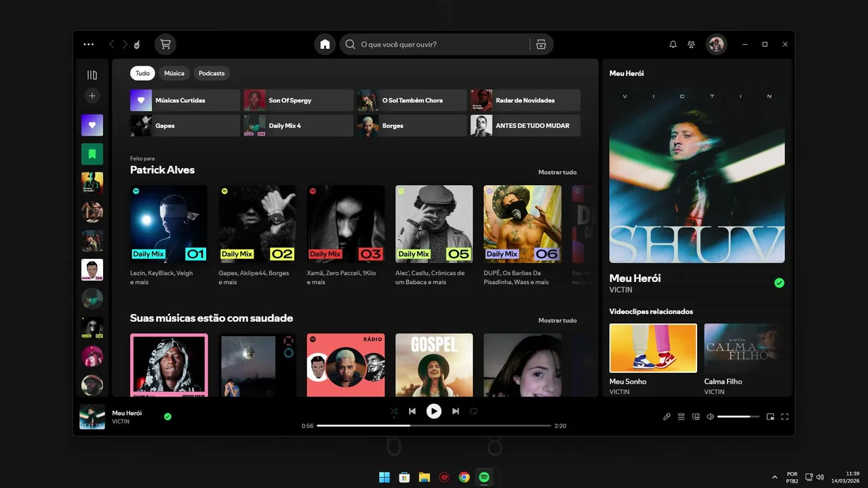Open the Browse icon in search bar

540,45
